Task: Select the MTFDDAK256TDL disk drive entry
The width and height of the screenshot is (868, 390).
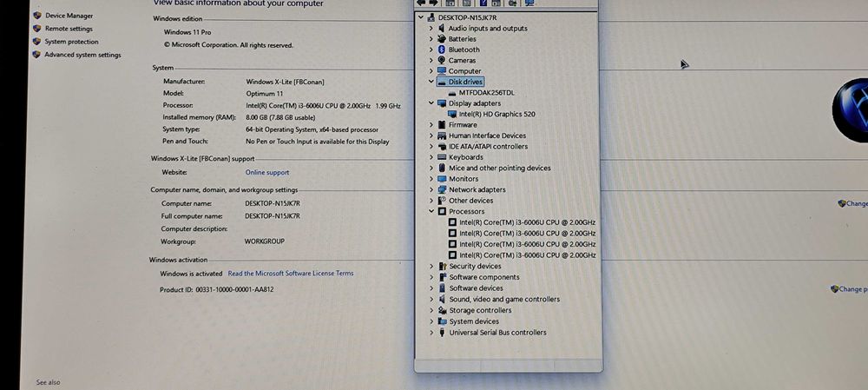Action: click(x=487, y=93)
